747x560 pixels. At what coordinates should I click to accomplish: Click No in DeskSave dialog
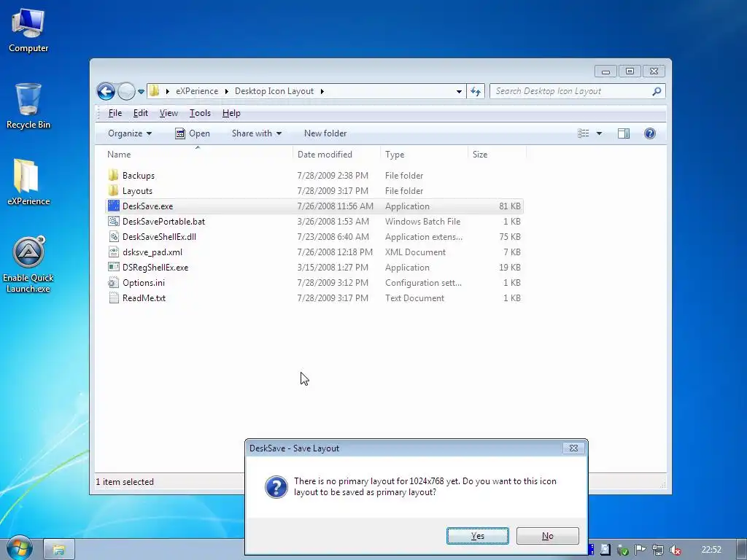point(547,536)
